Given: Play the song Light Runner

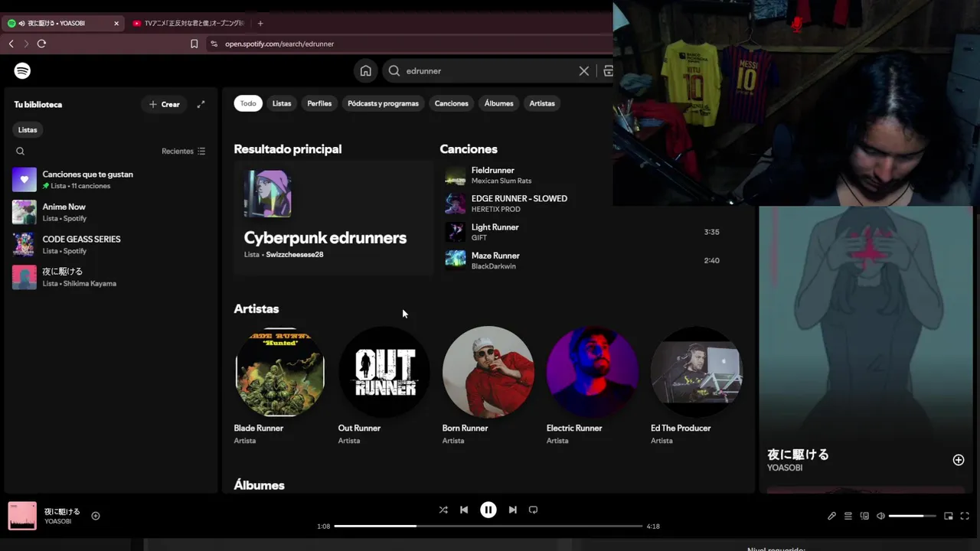Looking at the screenshot, I should [x=495, y=227].
